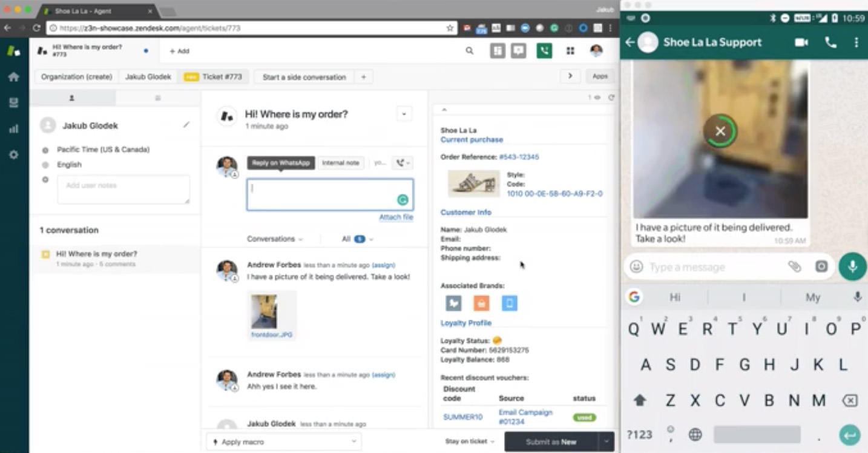Switch to Internal note
The height and width of the screenshot is (453, 868).
coord(340,163)
